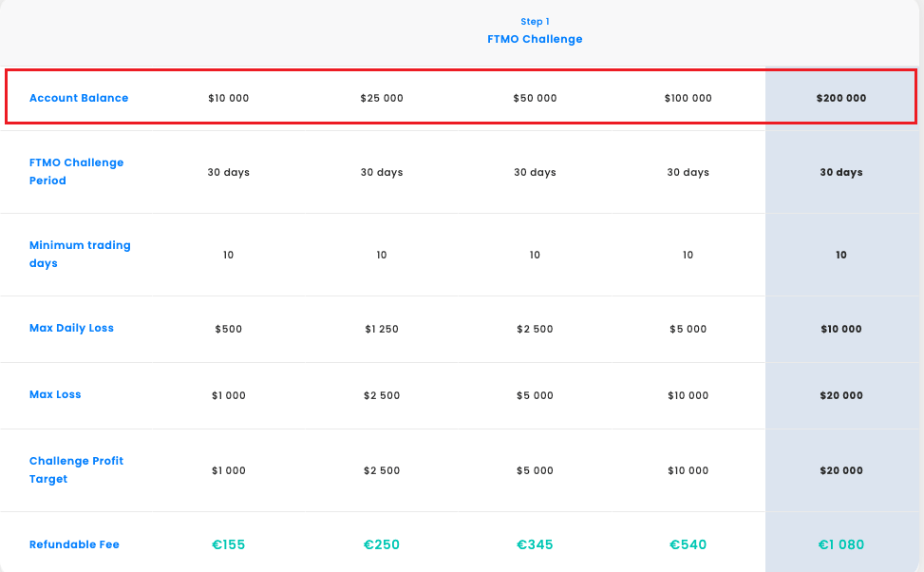
Task: Select the $20 000 Challenge Profit Target value
Action: coord(841,470)
